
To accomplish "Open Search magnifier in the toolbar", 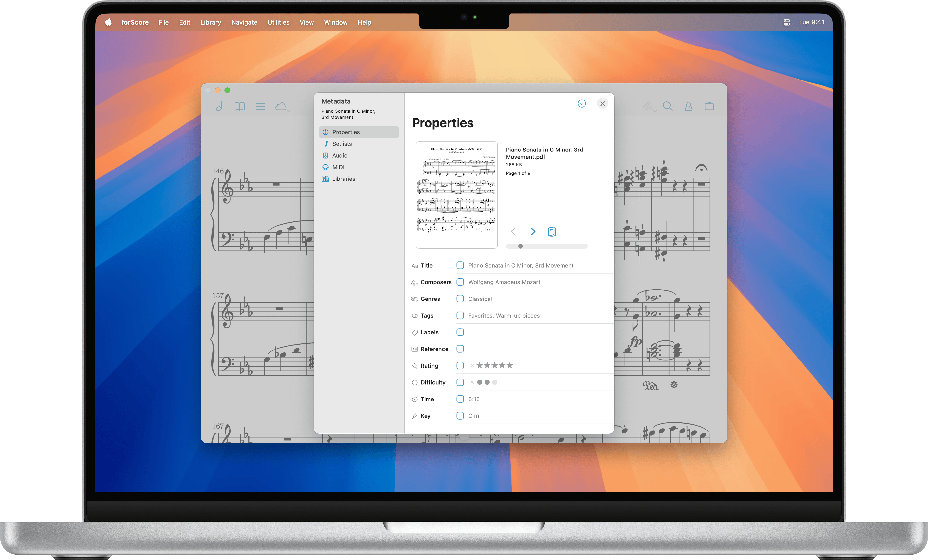I will point(668,107).
